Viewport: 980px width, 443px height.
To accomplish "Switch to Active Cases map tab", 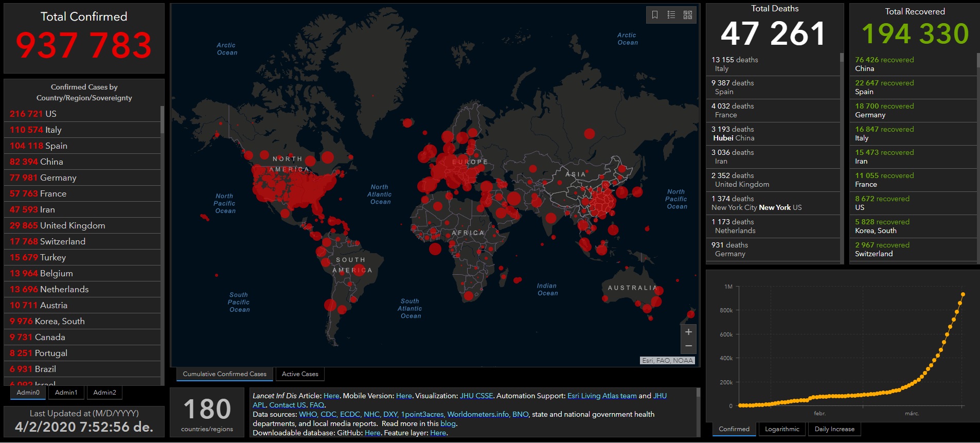I will 300,374.
